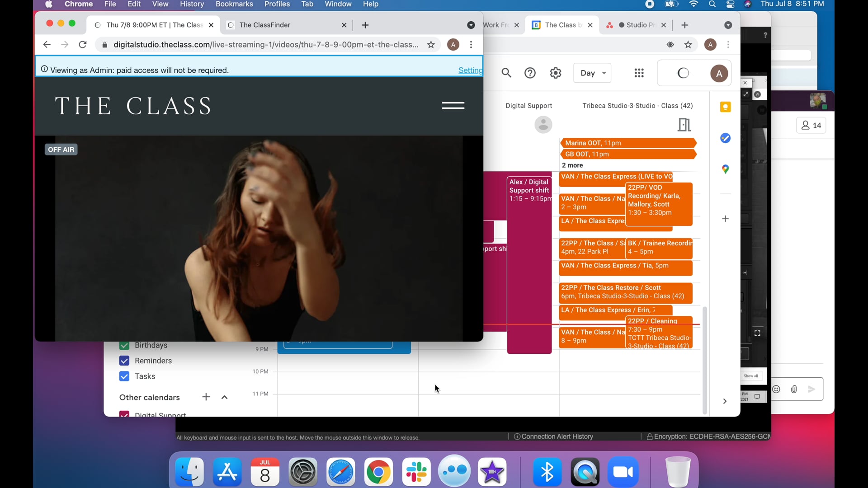This screenshot has height=488, width=868.
Task: Bookmark this page with star icon
Action: pos(431,45)
